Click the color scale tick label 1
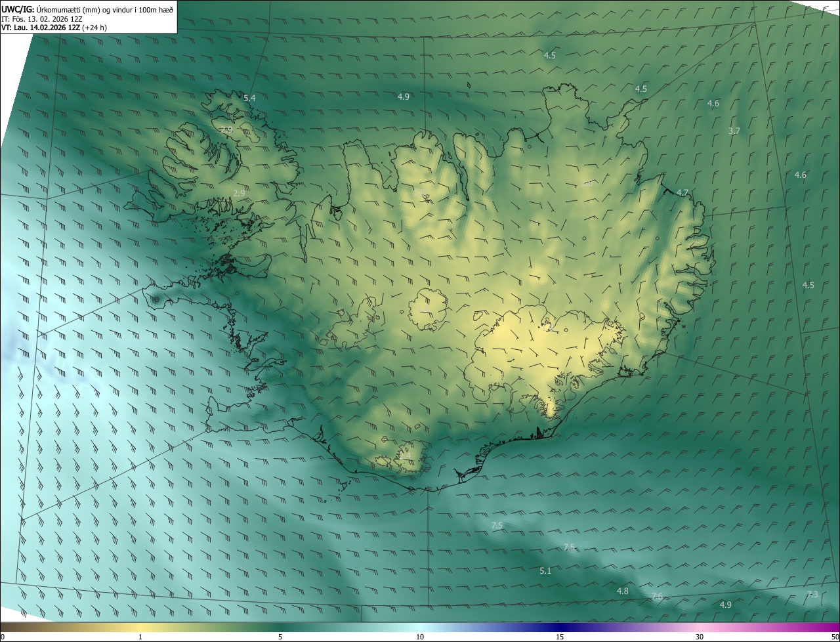The height and width of the screenshot is (642, 840). (x=140, y=637)
